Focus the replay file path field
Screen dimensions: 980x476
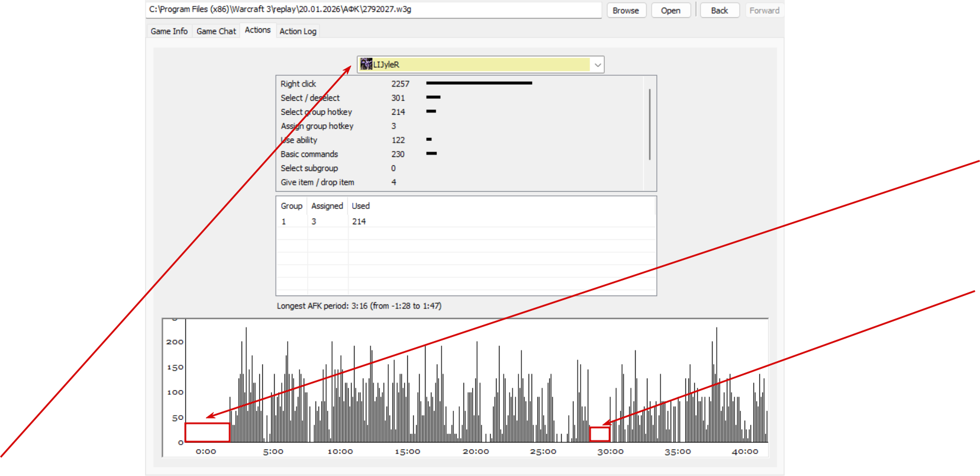tap(373, 9)
